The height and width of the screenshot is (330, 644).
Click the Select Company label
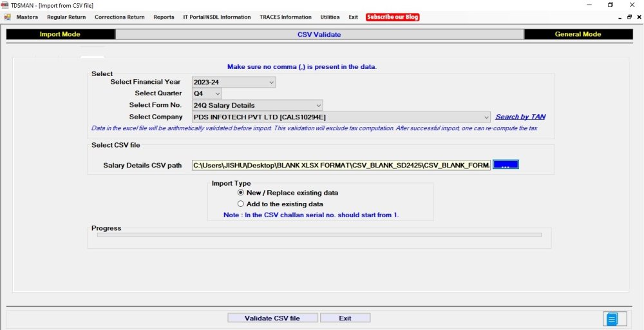click(156, 117)
